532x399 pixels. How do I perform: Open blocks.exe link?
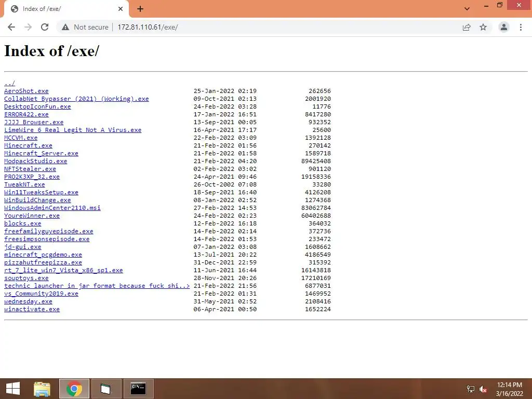click(x=23, y=223)
